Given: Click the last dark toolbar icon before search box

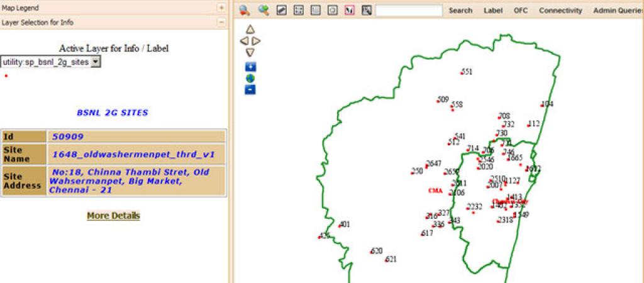Looking at the screenshot, I should click(367, 11).
